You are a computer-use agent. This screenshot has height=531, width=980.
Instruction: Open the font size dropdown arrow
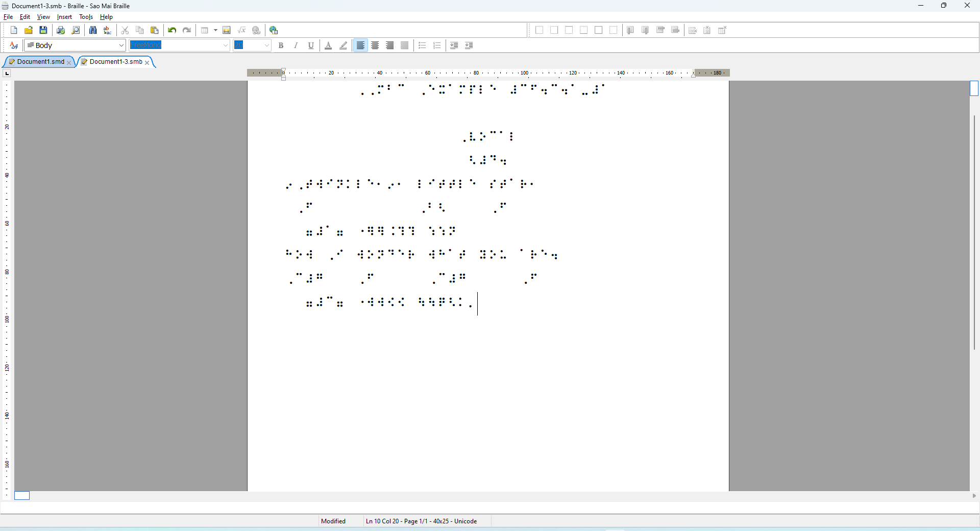tap(266, 45)
